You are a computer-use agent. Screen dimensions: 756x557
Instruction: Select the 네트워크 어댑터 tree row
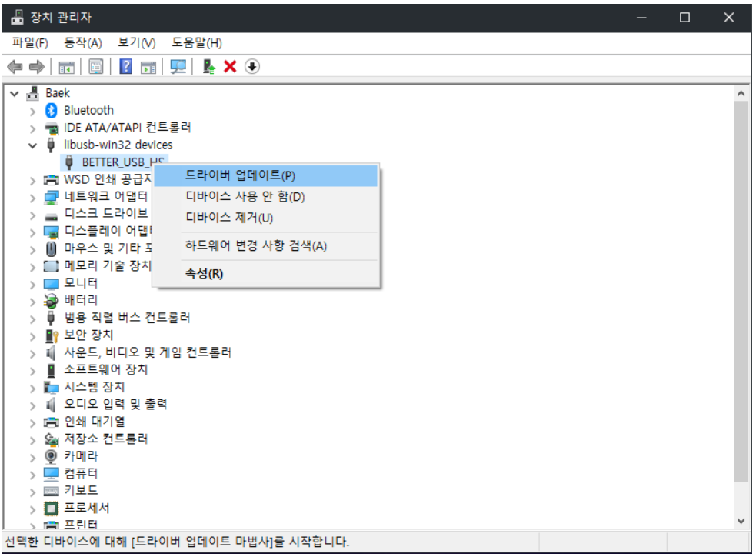[105, 197]
